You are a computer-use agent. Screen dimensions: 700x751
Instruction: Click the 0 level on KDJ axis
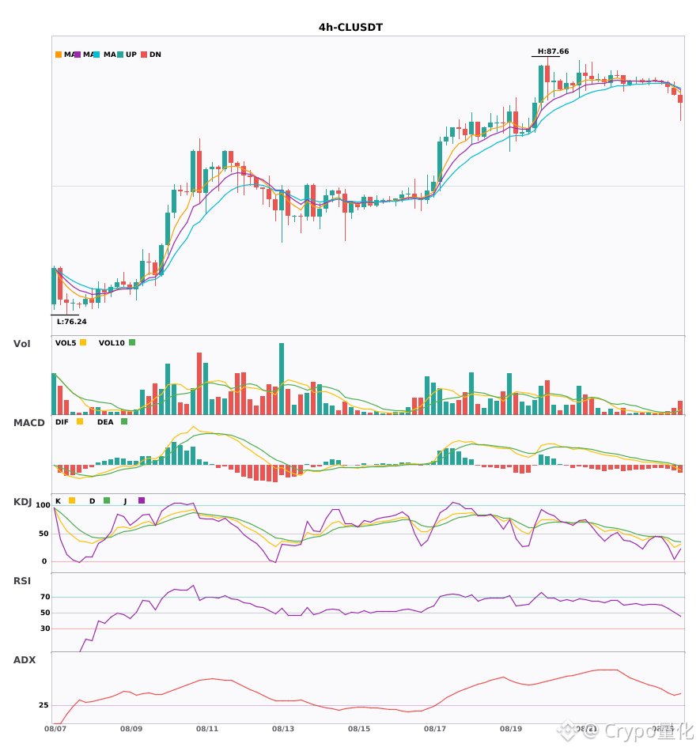tap(44, 561)
